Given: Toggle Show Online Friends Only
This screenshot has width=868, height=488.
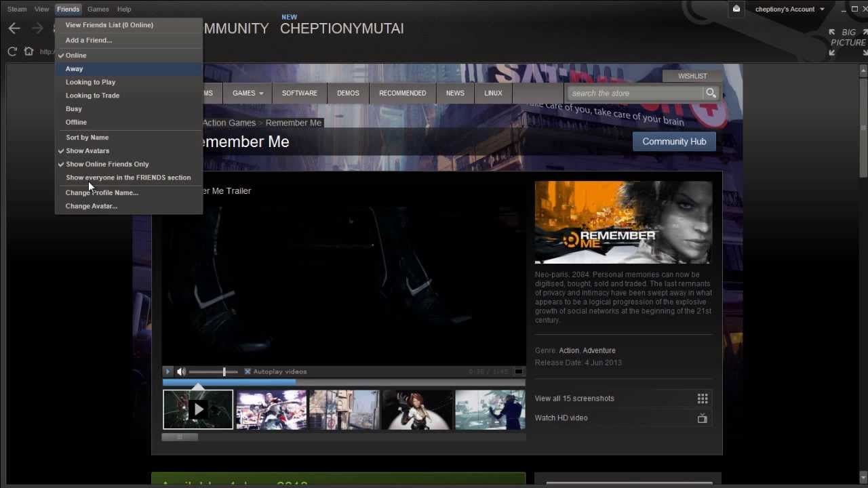Looking at the screenshot, I should [129, 164].
